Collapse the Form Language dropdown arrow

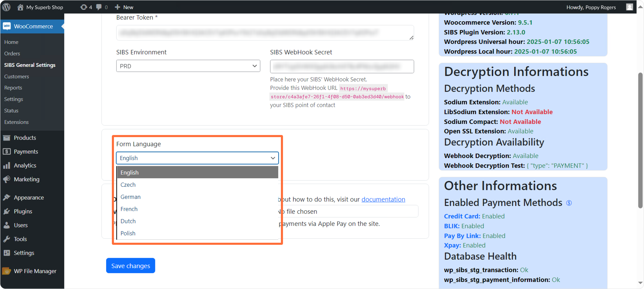[x=273, y=158]
